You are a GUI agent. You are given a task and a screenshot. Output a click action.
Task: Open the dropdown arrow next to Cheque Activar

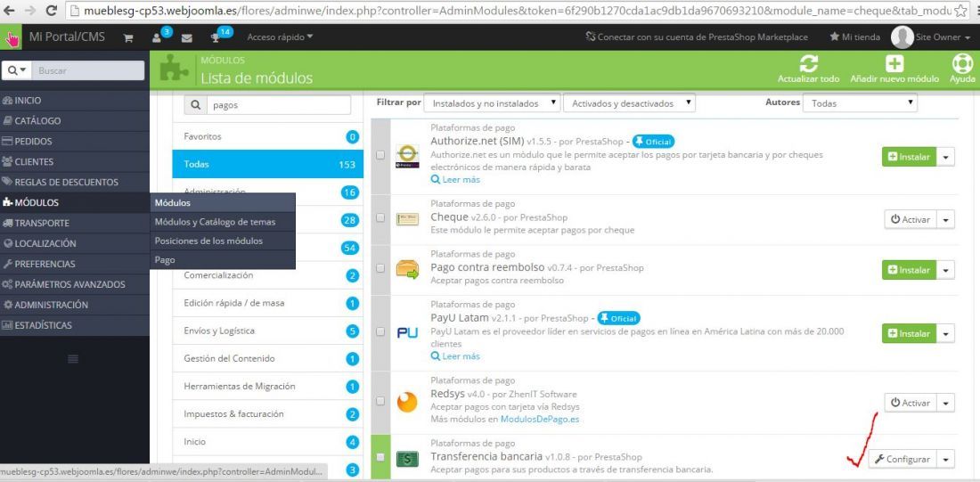[945, 219]
